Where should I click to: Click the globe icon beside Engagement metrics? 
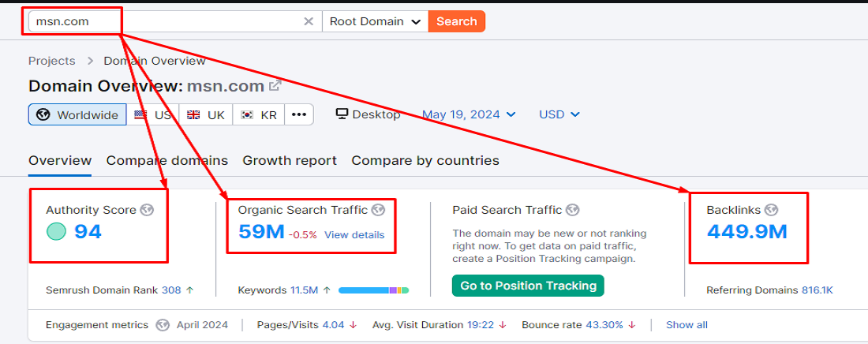click(x=162, y=324)
